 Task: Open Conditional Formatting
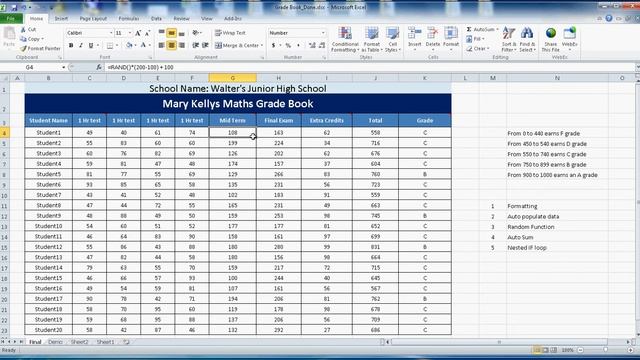(x=345, y=39)
